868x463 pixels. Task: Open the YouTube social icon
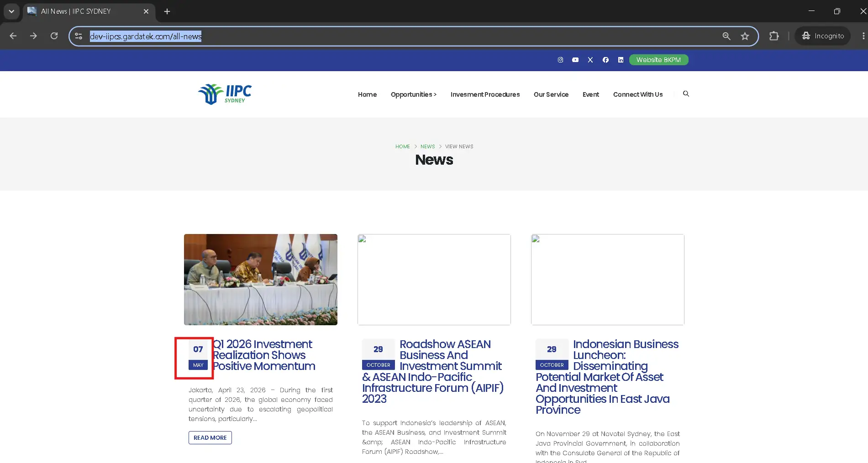575,60
